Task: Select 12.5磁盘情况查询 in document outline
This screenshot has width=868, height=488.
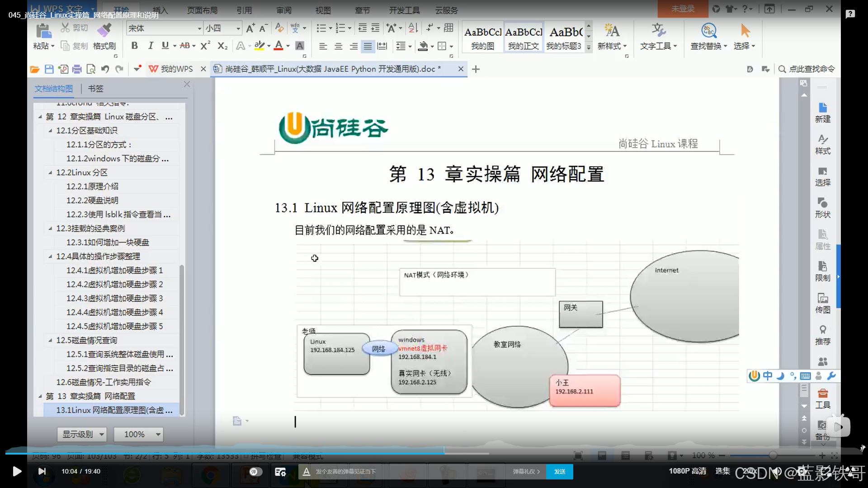Action: click(86, 340)
